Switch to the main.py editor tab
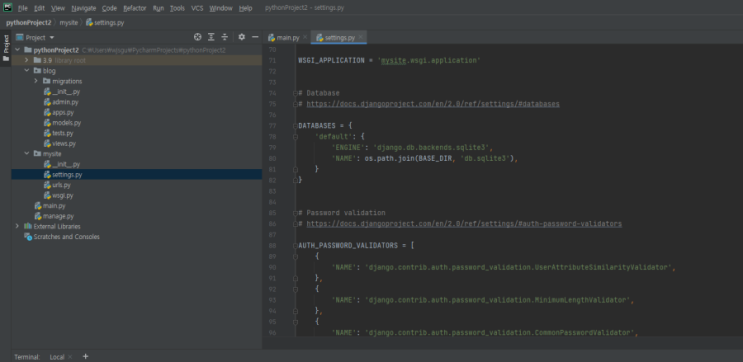743x362 pixels. coord(288,37)
